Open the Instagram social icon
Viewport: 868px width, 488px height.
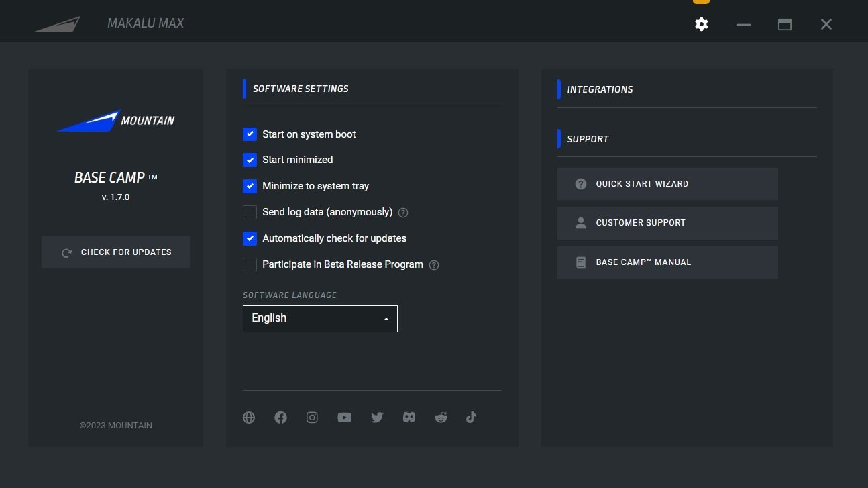click(x=312, y=418)
